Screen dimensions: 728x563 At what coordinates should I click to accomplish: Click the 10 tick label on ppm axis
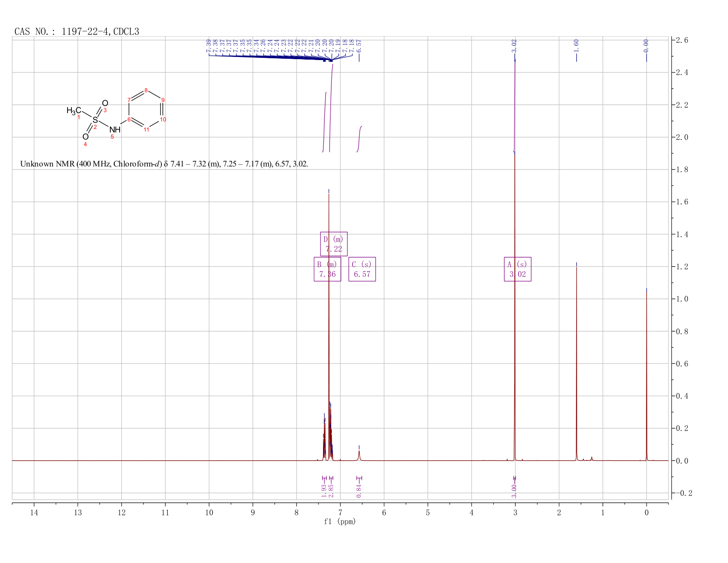pyautogui.click(x=209, y=513)
